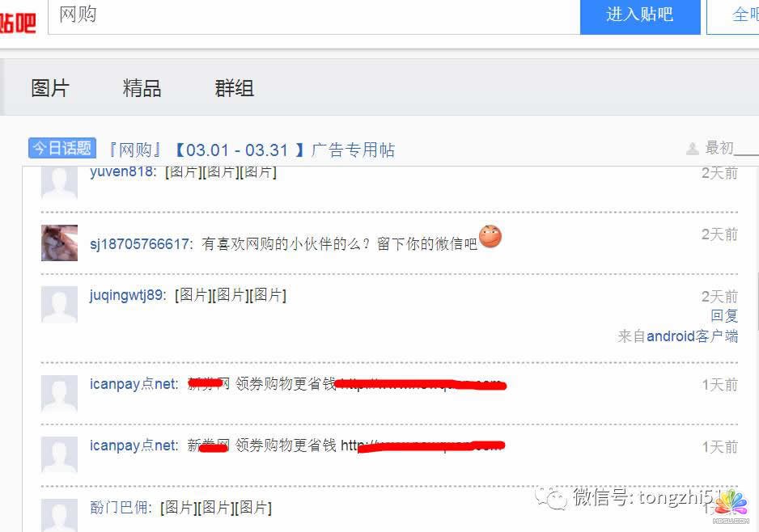Click first icanpay点net default avatar
759x532 pixels.
[60, 394]
